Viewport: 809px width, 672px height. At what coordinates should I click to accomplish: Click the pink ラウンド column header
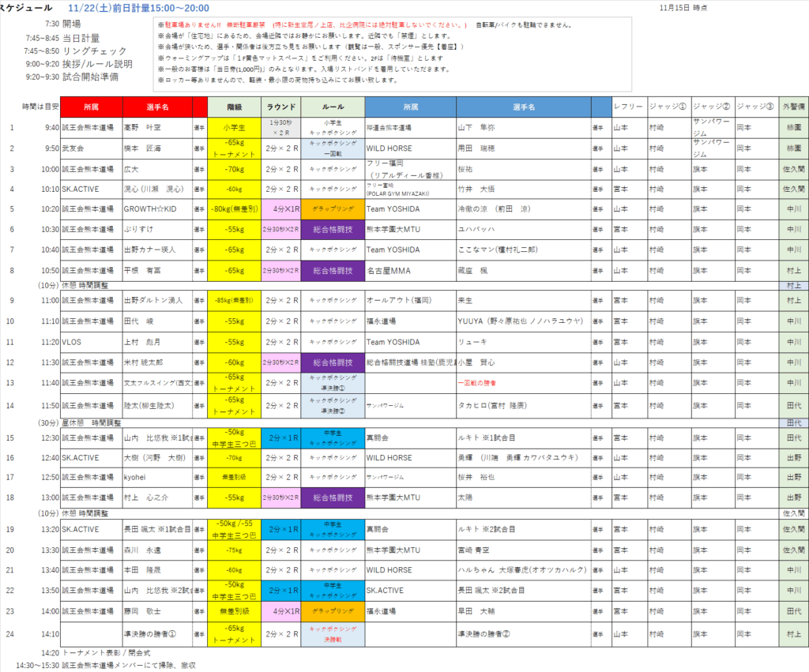(280, 107)
